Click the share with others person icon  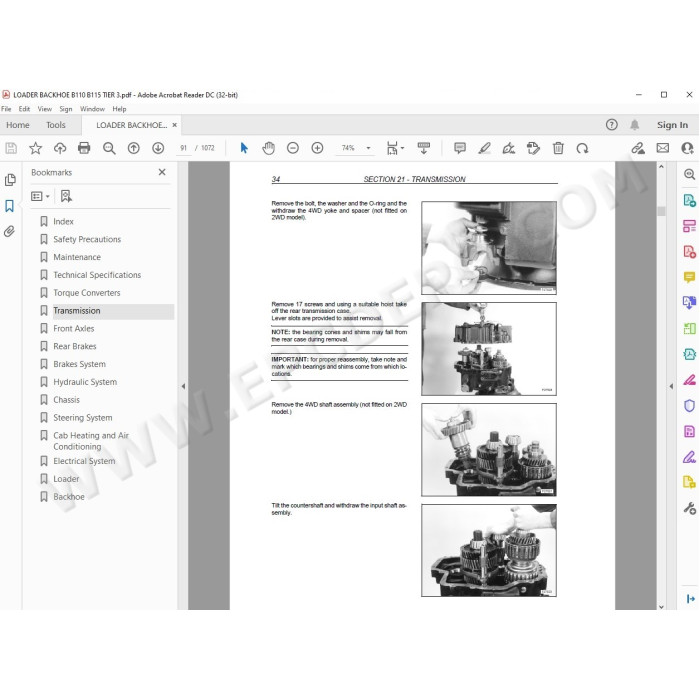tap(688, 148)
